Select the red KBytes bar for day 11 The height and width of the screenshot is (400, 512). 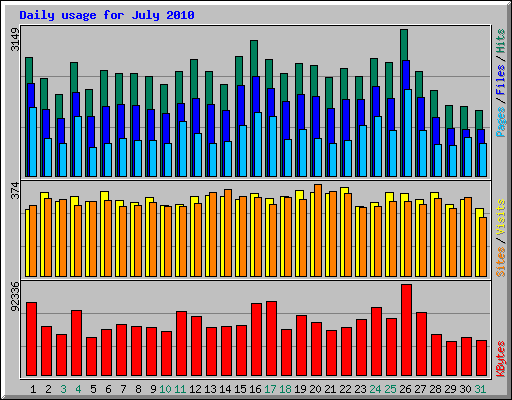[181, 343]
